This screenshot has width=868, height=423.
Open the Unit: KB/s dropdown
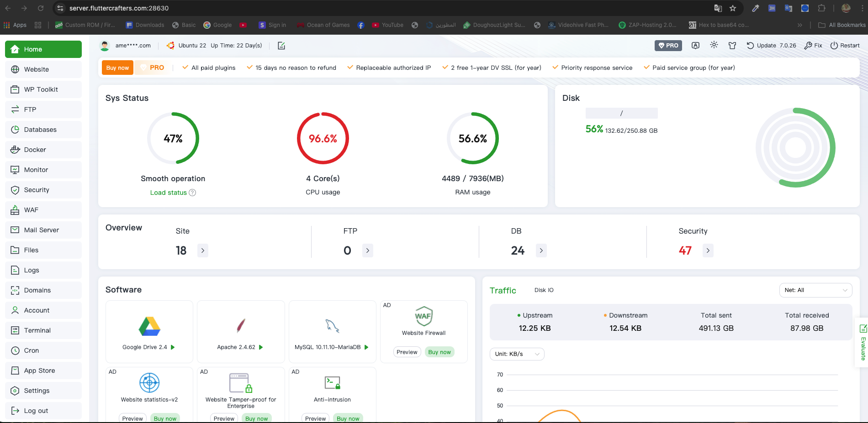(x=517, y=354)
